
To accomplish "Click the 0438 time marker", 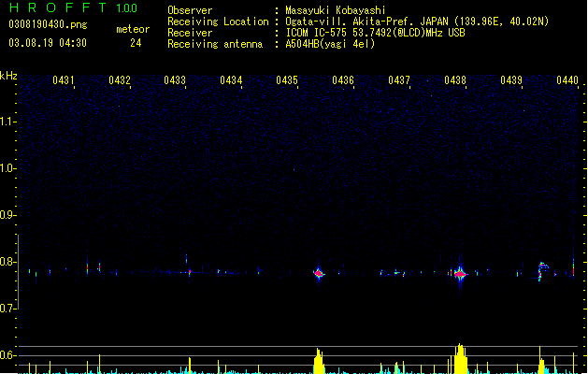I will [455, 80].
